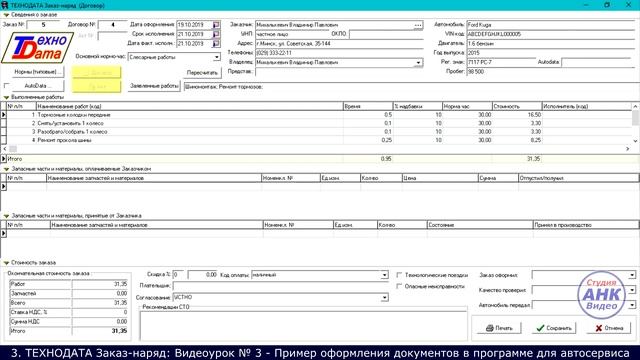
Task: Click Двигатель field with 1.6 бензин
Action: [551, 43]
